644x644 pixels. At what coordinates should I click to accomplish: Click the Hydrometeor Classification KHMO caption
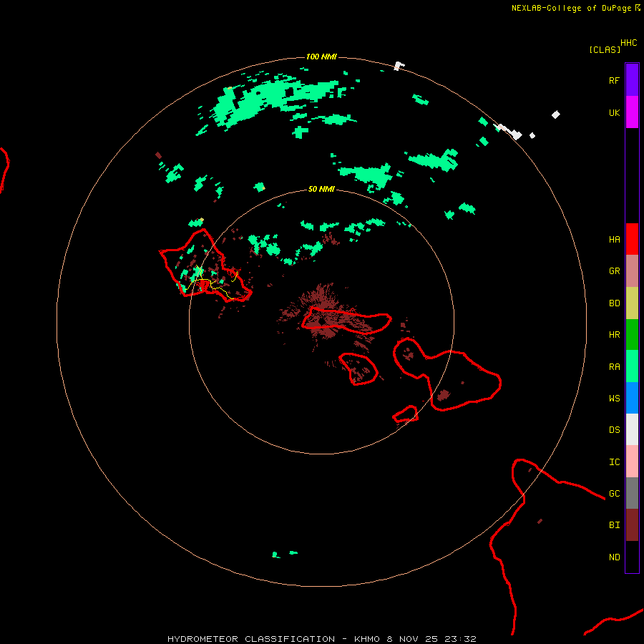click(x=321, y=639)
